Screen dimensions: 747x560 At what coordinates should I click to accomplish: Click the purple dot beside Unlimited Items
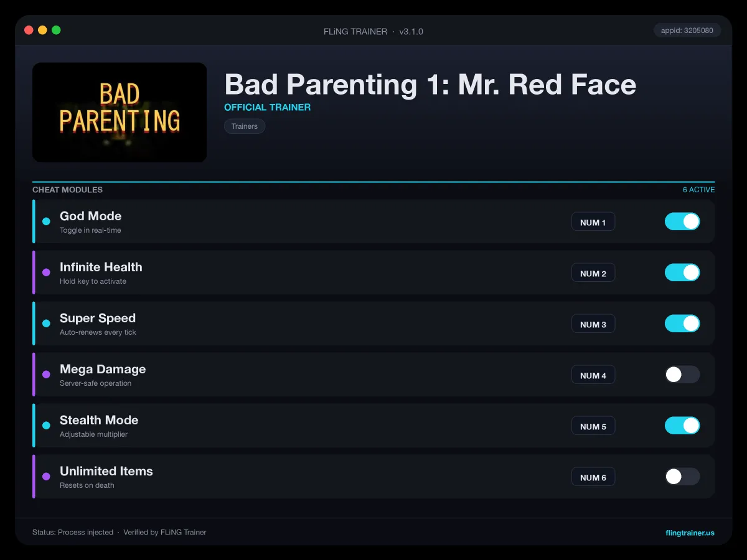[46, 477]
